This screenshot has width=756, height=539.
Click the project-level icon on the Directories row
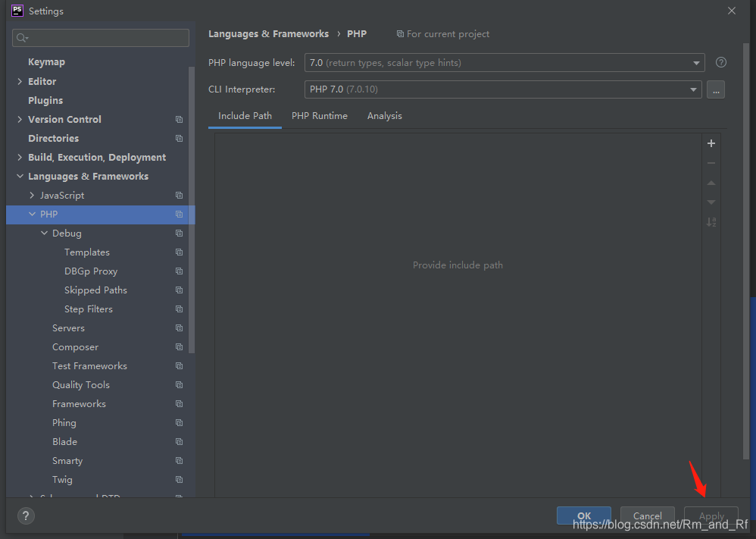(179, 139)
